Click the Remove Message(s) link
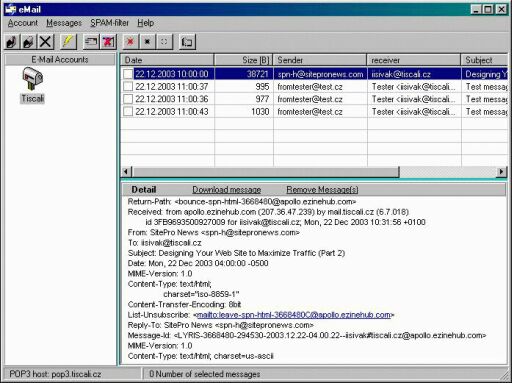This screenshot has height=383, width=512. 322,190
